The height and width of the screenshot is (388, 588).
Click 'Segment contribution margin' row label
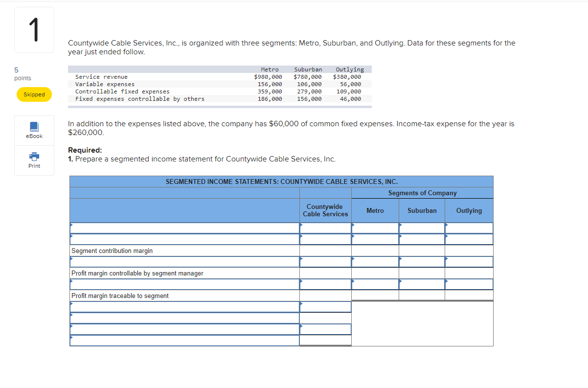112,251
